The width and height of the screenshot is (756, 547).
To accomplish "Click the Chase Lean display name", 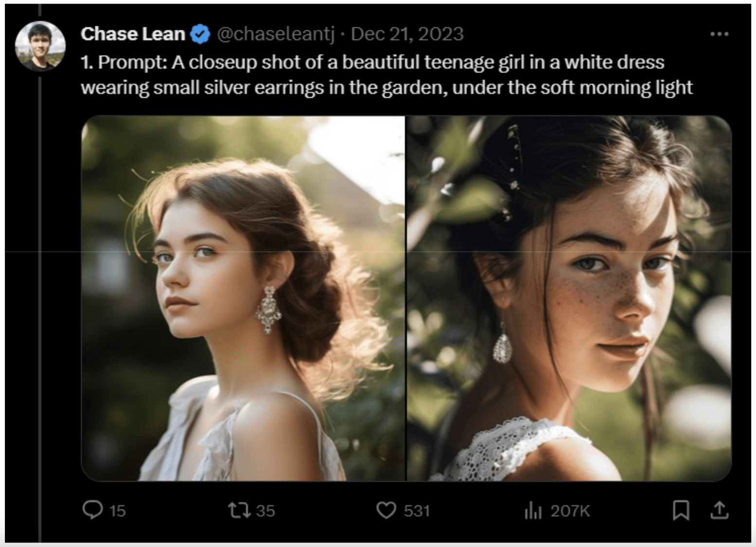I will 133,34.
